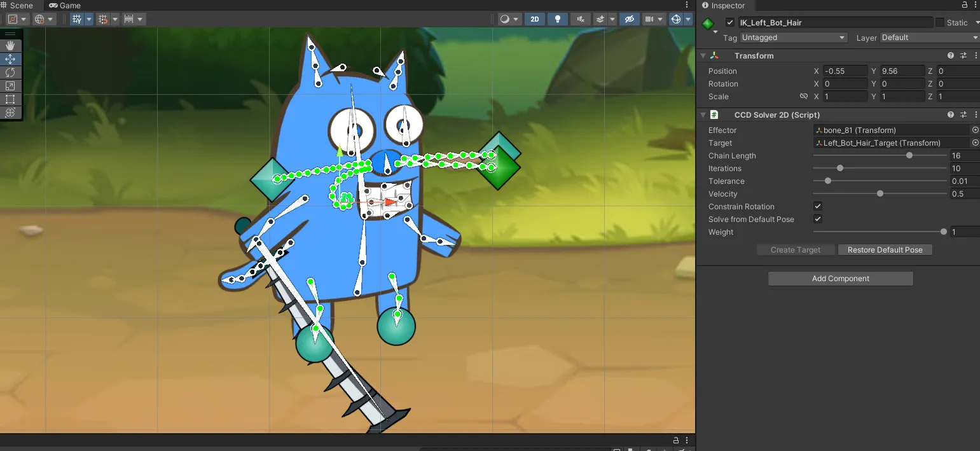This screenshot has height=451, width=980.
Task: Enable the Static checkbox
Action: coord(939,22)
